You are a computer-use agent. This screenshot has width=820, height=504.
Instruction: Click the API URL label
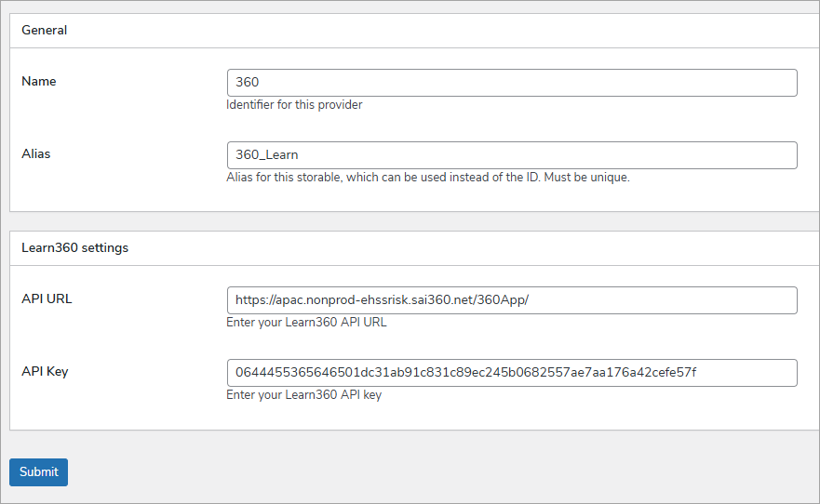click(x=47, y=299)
